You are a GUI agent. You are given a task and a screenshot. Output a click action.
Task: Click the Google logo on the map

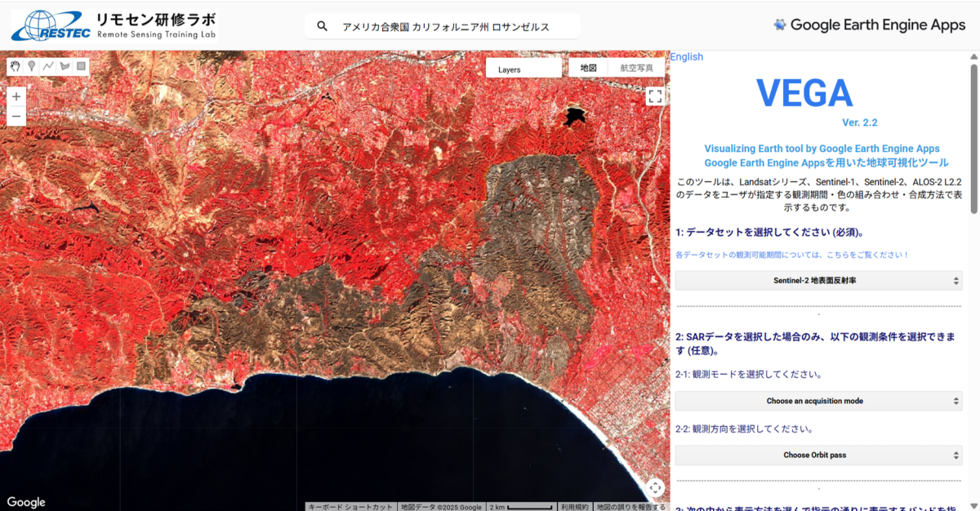pos(26,502)
